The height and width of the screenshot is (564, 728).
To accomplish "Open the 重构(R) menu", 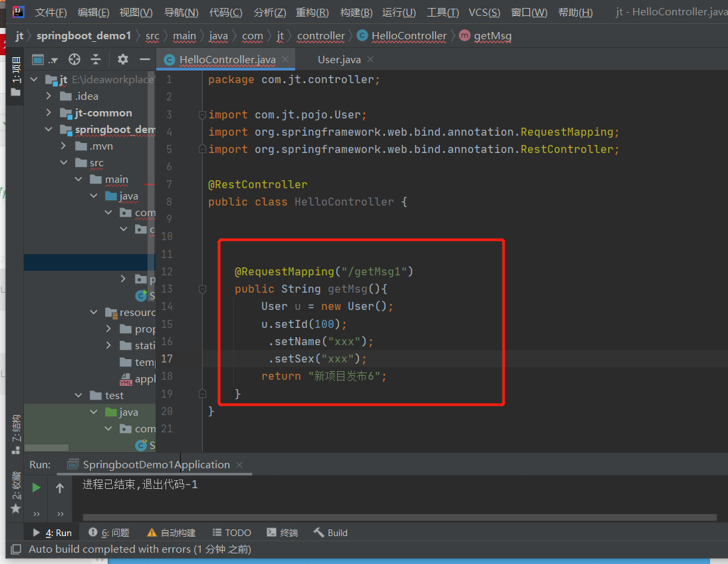I will (312, 13).
